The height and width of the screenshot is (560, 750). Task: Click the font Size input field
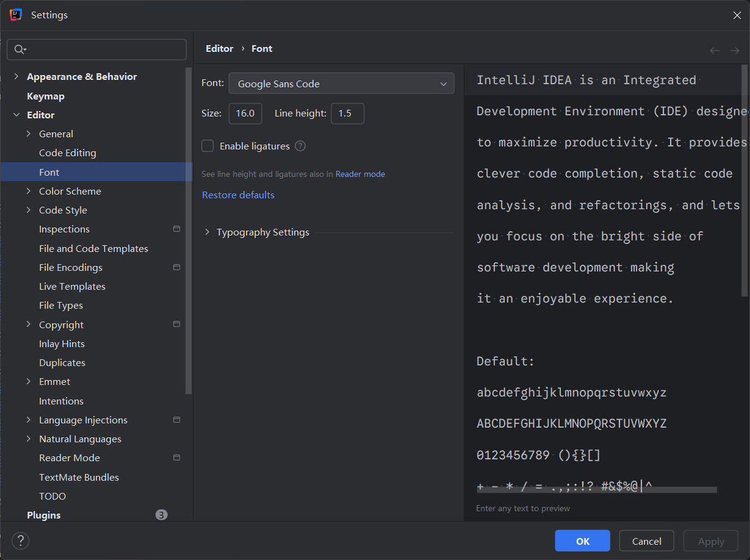pyautogui.click(x=245, y=113)
